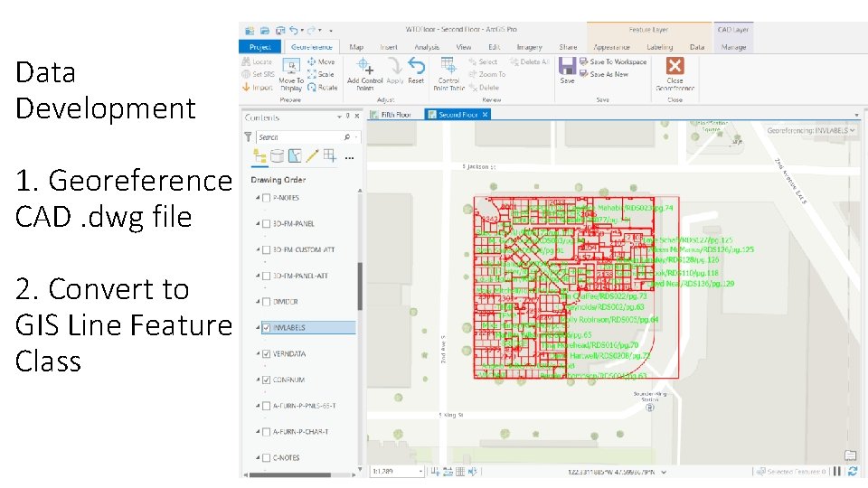Image resolution: width=868 pixels, height=488 pixels.
Task: Click Save As New
Action: tap(604, 74)
